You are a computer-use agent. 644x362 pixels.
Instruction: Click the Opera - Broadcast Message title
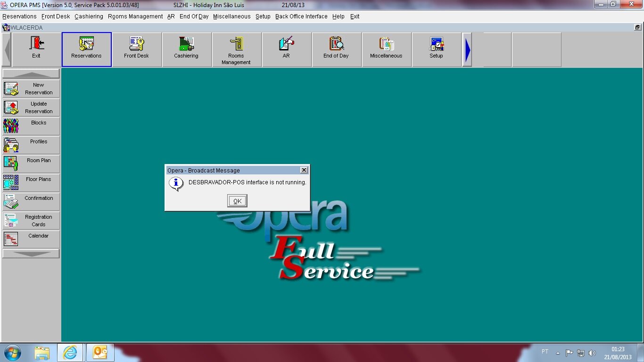point(204,171)
